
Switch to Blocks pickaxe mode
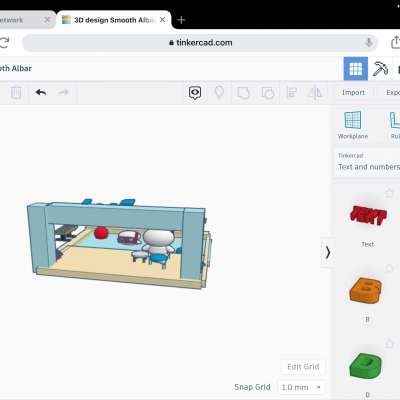380,69
